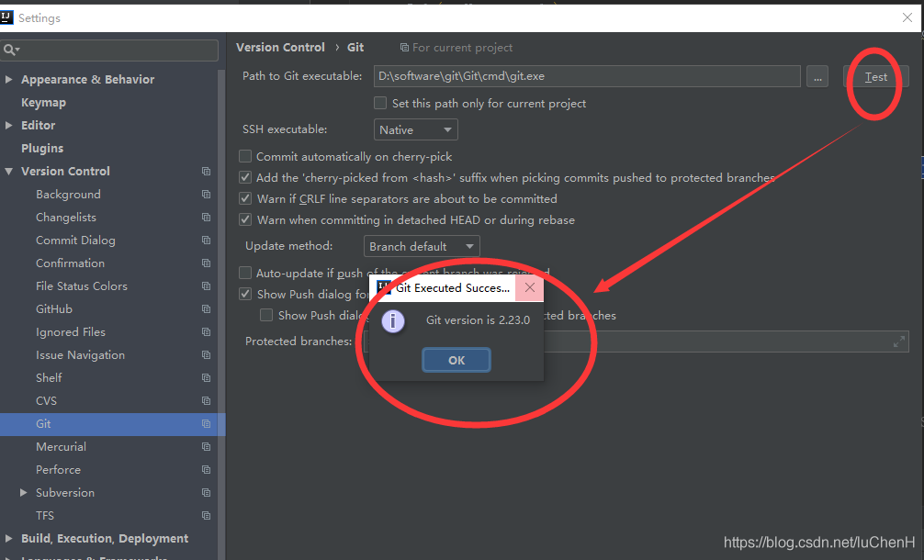The height and width of the screenshot is (560, 924).
Task: Click the project-level icon beside Subversion
Action: pos(206,493)
